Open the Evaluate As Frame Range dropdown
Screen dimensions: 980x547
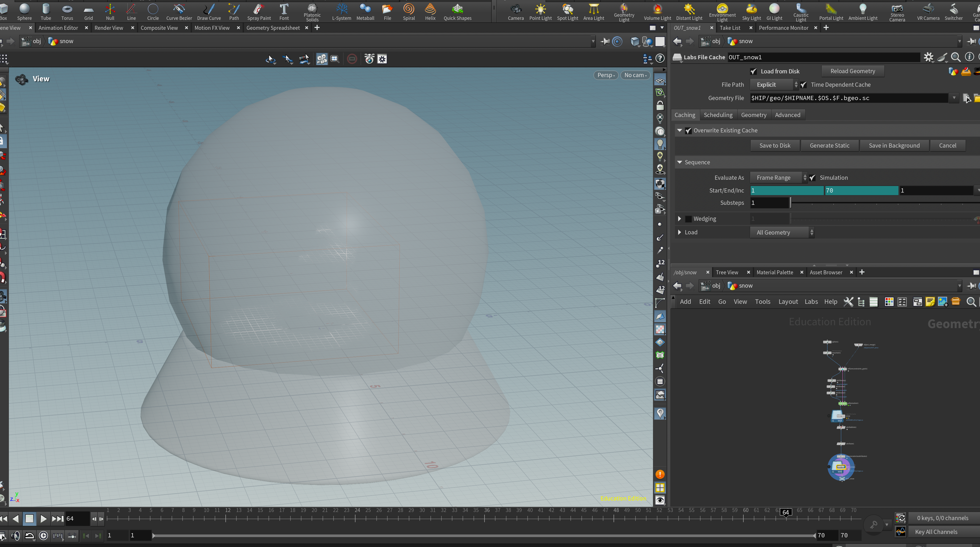778,178
